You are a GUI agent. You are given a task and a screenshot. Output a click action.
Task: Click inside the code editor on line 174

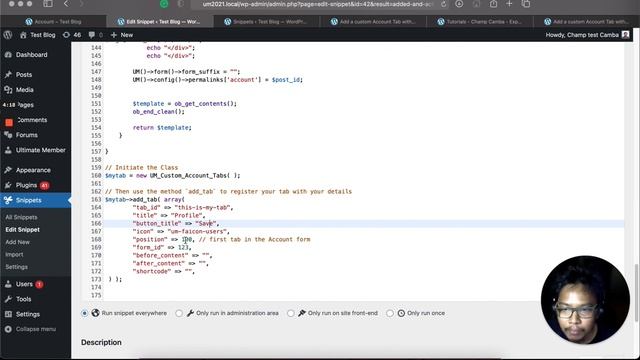pos(363,287)
